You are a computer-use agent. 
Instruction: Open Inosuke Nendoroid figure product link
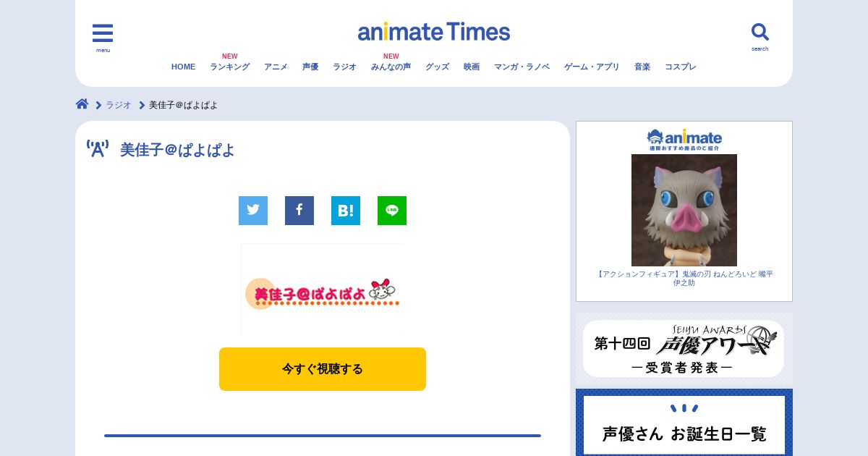(x=684, y=279)
